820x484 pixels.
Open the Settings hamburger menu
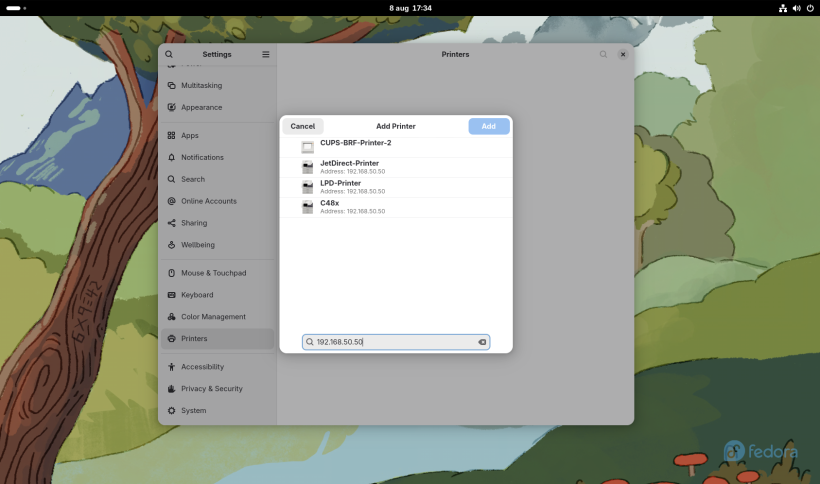click(266, 54)
